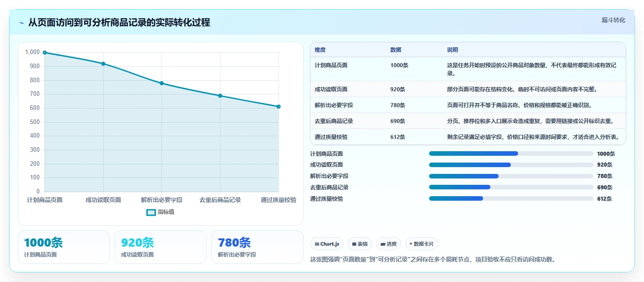644x282 pixels.
Task: Click the lightning icon beside the title
Action: pos(22,23)
